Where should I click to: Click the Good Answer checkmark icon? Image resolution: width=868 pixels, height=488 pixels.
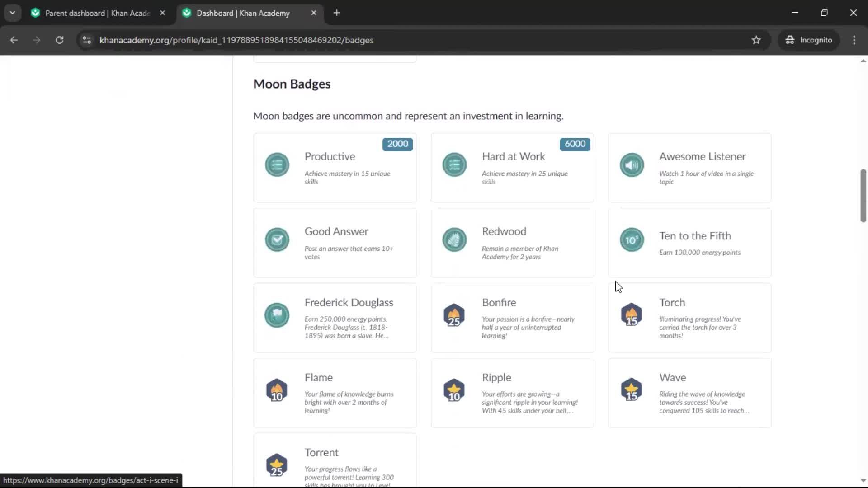coord(277,240)
